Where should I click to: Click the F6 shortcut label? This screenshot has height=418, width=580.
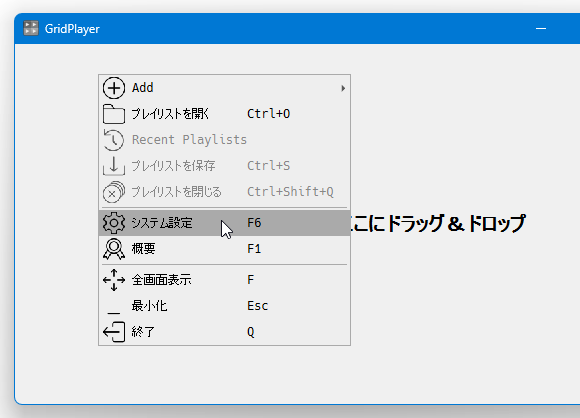click(x=254, y=223)
